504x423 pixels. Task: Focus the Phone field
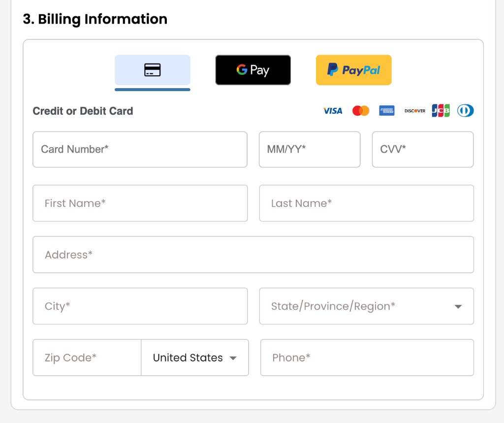pos(367,358)
